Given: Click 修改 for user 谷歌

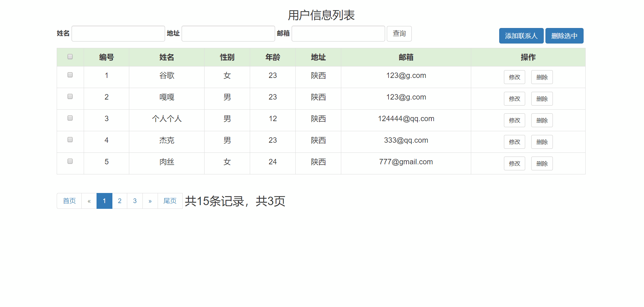Looking at the screenshot, I should click(x=514, y=77).
